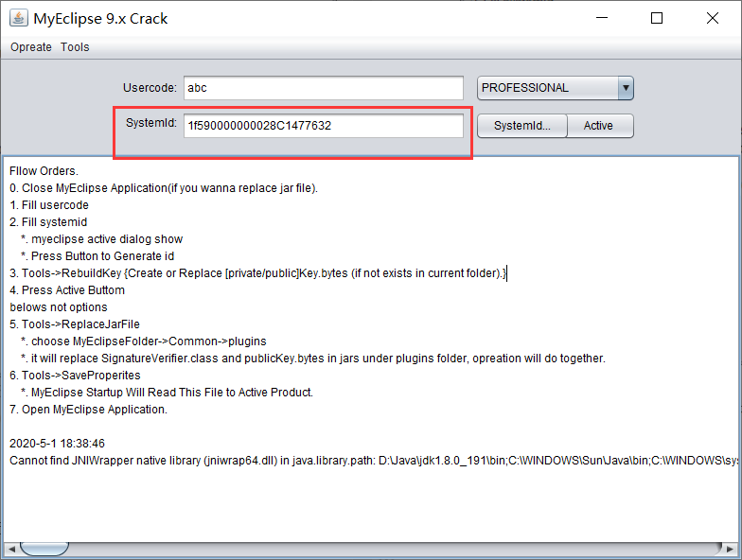Click the '2. Fill systemid' line
The width and height of the screenshot is (742, 560).
point(48,222)
